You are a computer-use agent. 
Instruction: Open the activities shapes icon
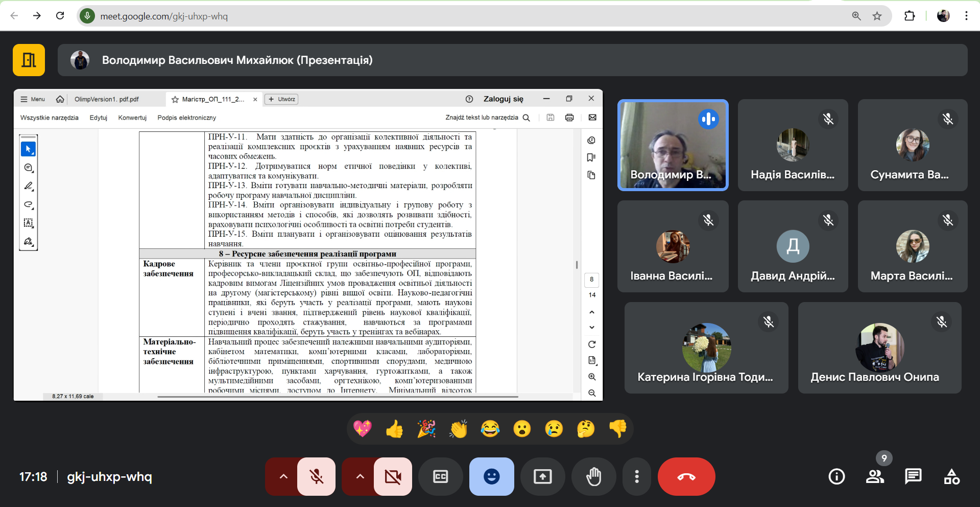point(951,476)
